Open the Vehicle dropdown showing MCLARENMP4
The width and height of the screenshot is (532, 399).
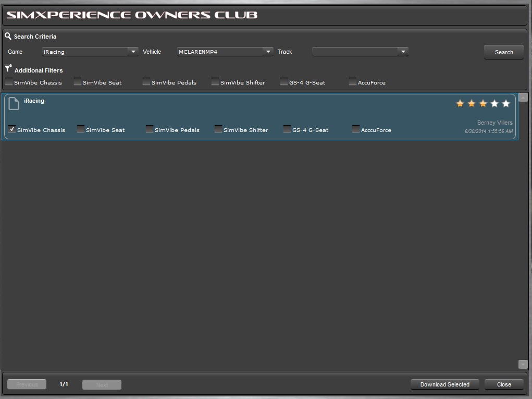click(225, 52)
